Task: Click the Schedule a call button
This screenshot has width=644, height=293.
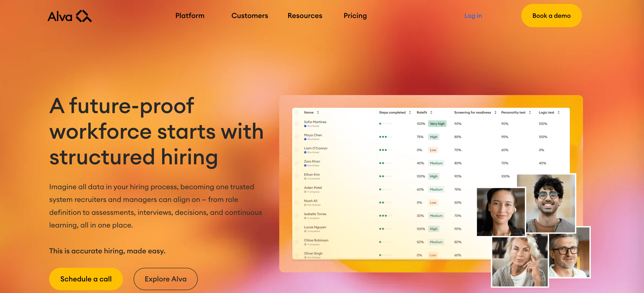Action: (x=86, y=279)
